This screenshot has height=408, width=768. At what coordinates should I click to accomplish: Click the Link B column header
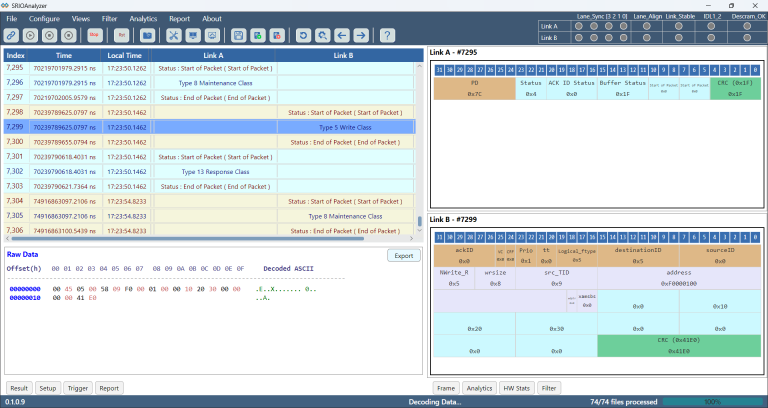(x=343, y=55)
